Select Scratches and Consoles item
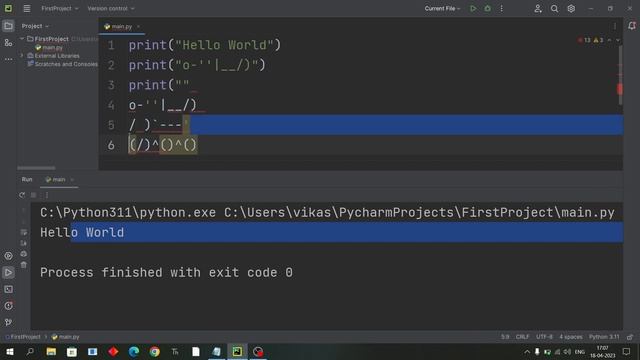The height and width of the screenshot is (360, 640). 62,64
